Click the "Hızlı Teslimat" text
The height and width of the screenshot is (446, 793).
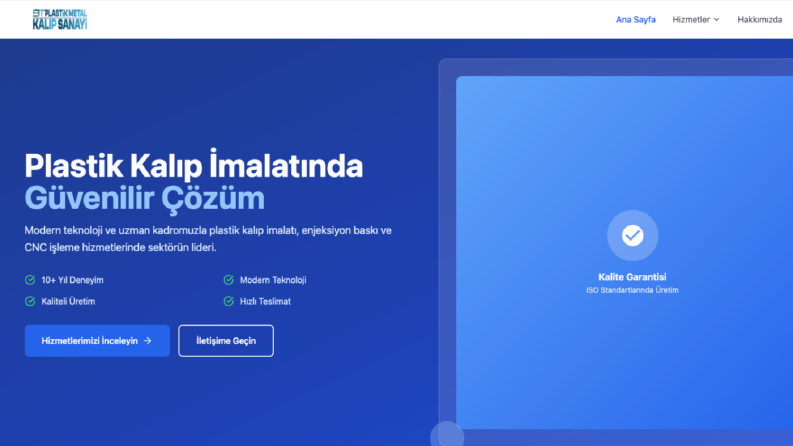pos(266,301)
